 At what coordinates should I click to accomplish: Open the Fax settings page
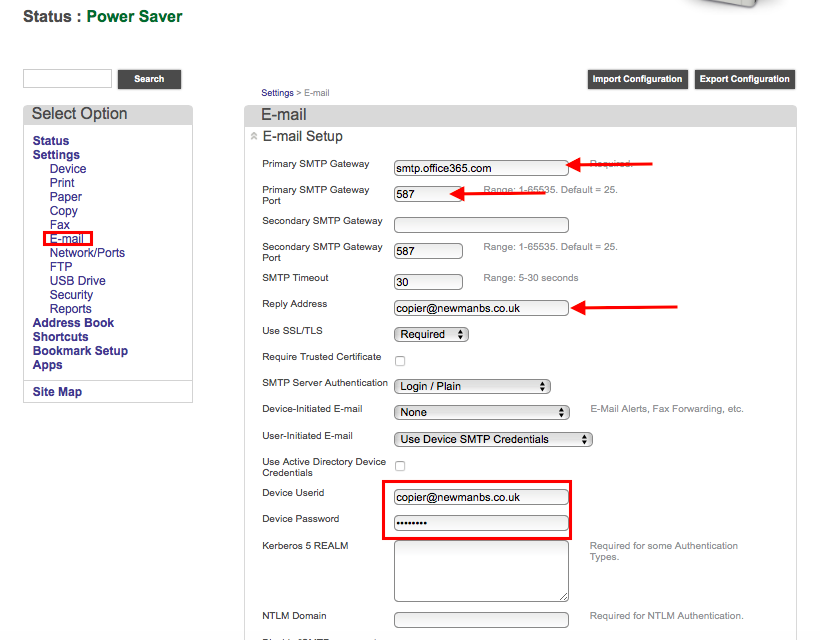[x=61, y=224]
